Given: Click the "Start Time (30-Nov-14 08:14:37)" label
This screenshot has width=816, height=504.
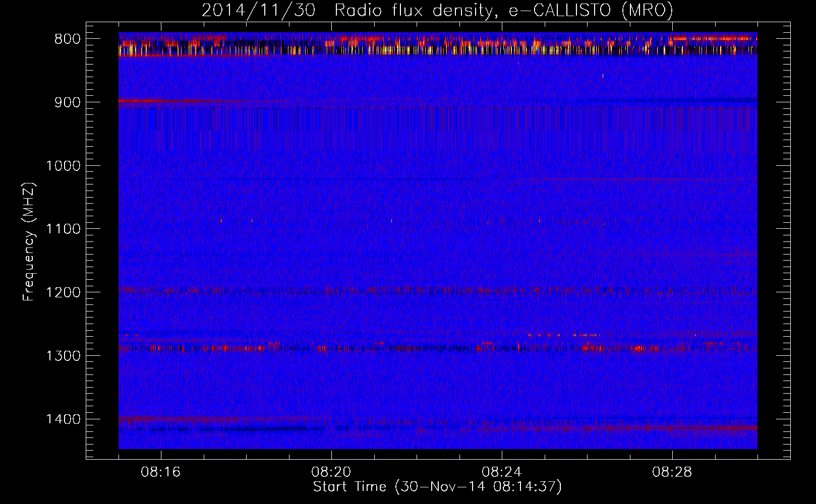Looking at the screenshot, I should (x=437, y=487).
